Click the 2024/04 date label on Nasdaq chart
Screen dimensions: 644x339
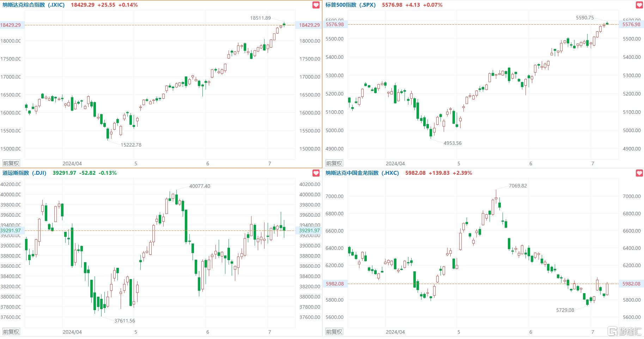coord(72,164)
